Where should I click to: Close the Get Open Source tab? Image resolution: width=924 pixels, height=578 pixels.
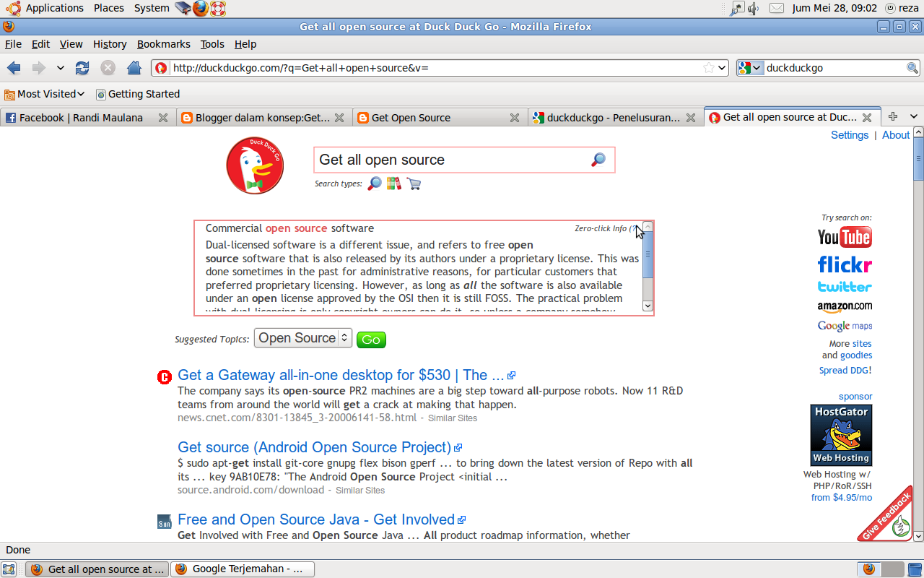click(x=514, y=118)
